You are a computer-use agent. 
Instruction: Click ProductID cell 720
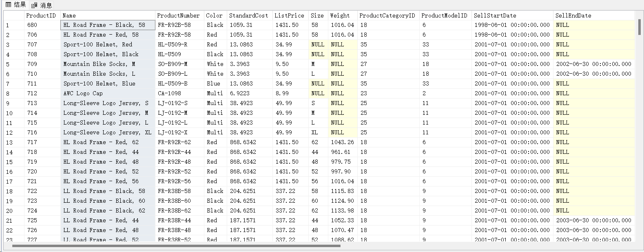pos(42,171)
